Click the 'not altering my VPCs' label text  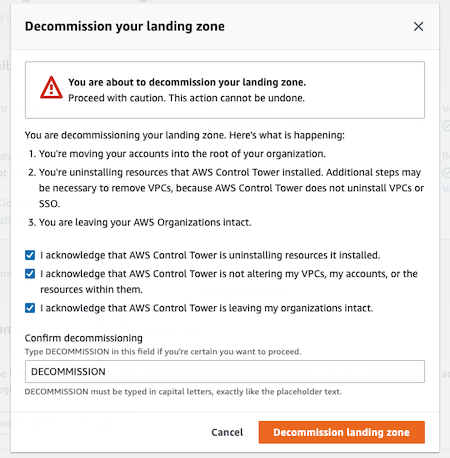[229, 282]
